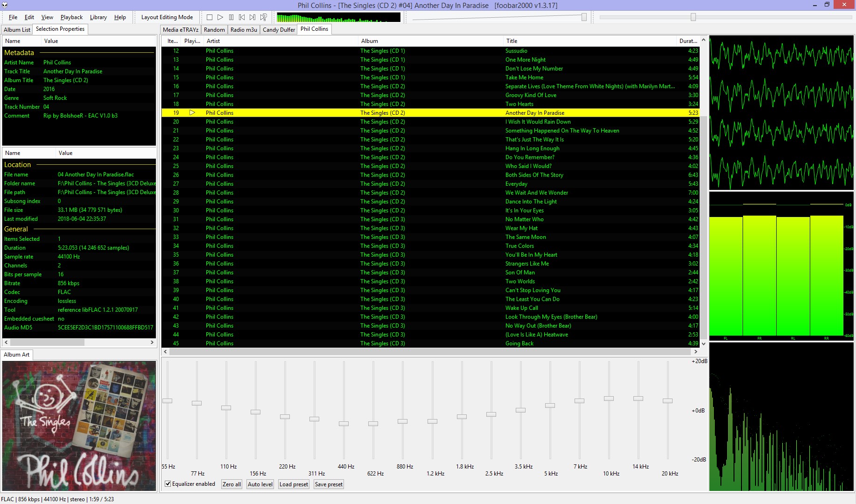
Task: Click the Pause icon
Action: tap(231, 17)
